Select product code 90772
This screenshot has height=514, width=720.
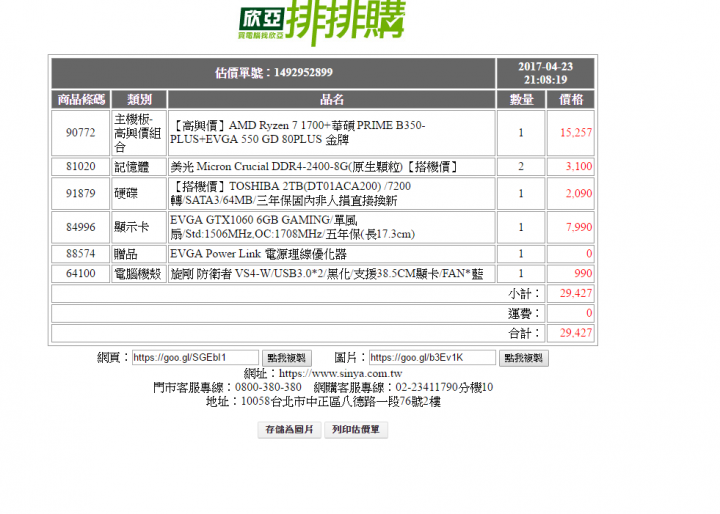tap(80, 133)
